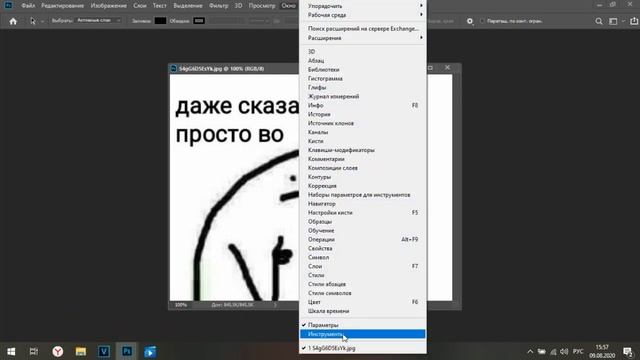
Task: Expand the Упорядочить submenu
Action: [x=362, y=6]
